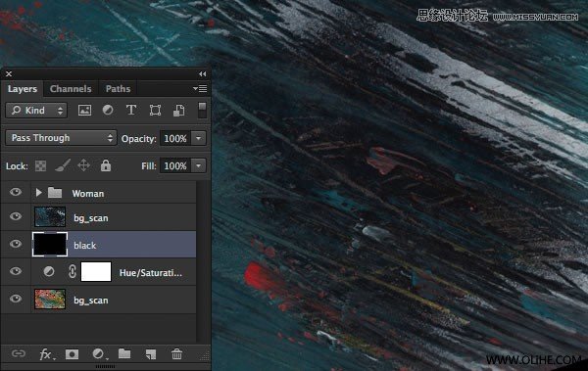Toggle layer filtering on/off switch

(202, 111)
